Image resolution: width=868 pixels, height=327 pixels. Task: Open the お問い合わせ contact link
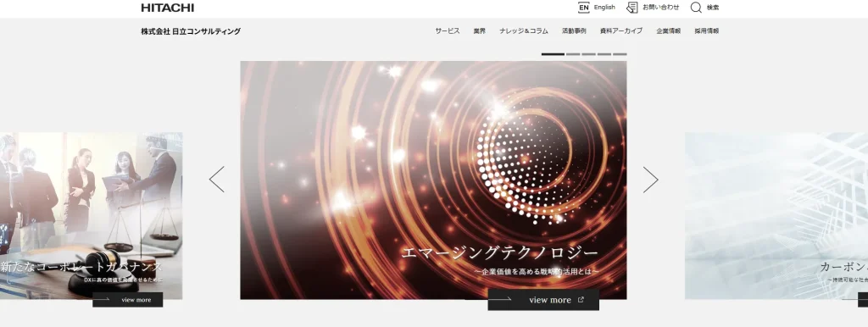coord(660,7)
